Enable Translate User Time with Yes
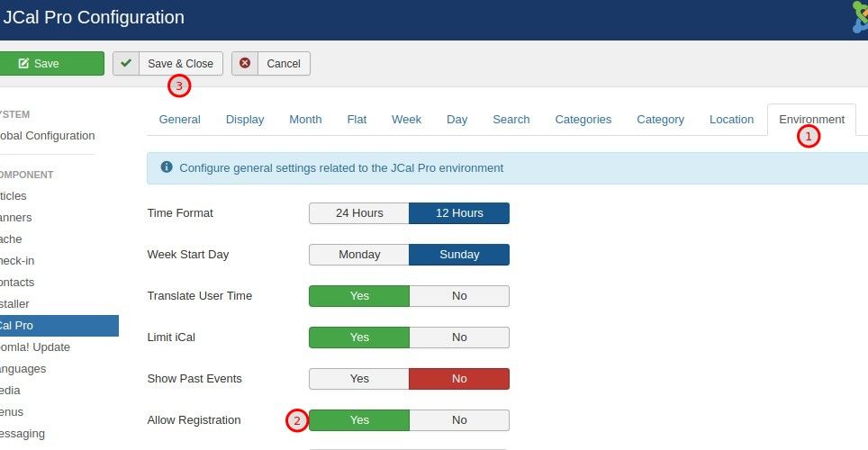 pyautogui.click(x=359, y=296)
